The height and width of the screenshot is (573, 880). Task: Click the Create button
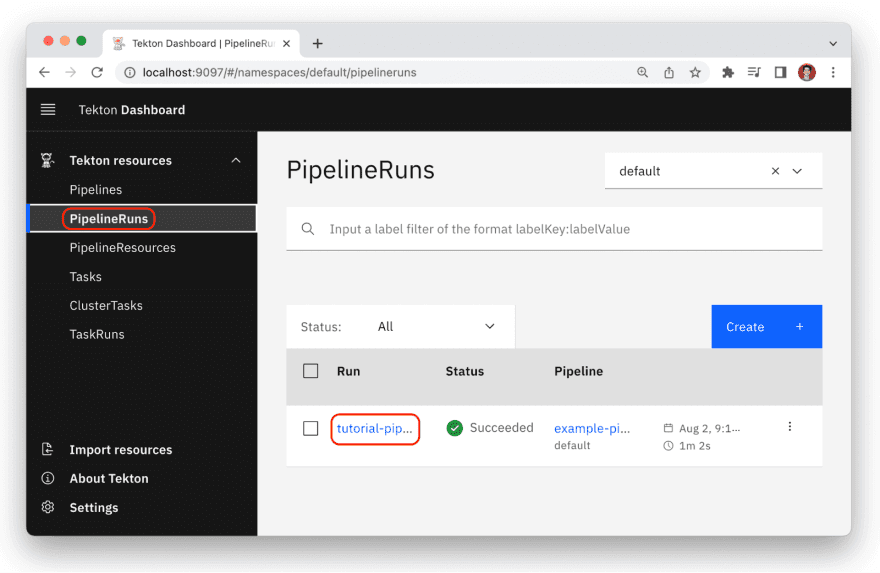pyautogui.click(x=767, y=327)
